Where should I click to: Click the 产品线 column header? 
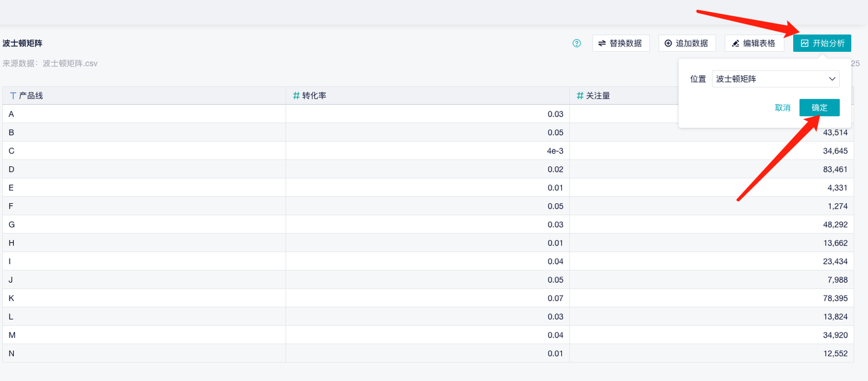31,96
